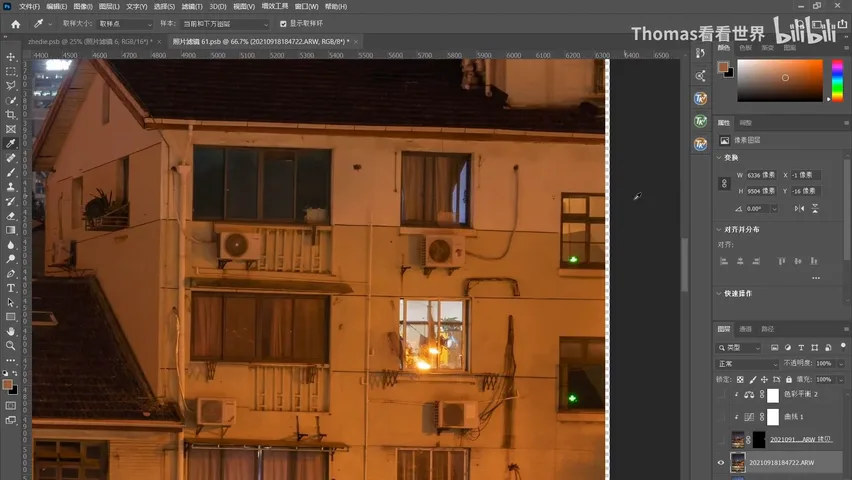
Task: Select the Path Selection tool
Action: click(10, 302)
